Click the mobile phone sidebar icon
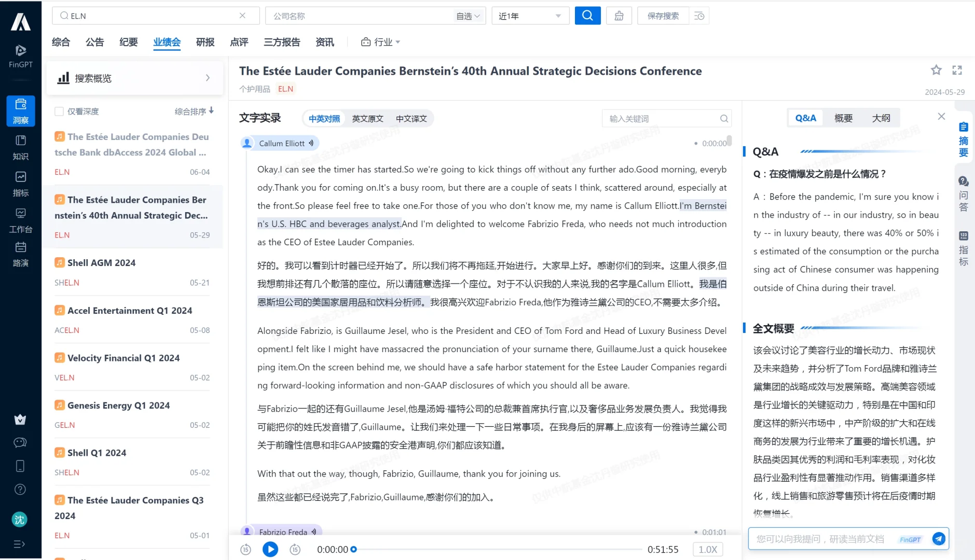975x560 pixels. [x=20, y=466]
